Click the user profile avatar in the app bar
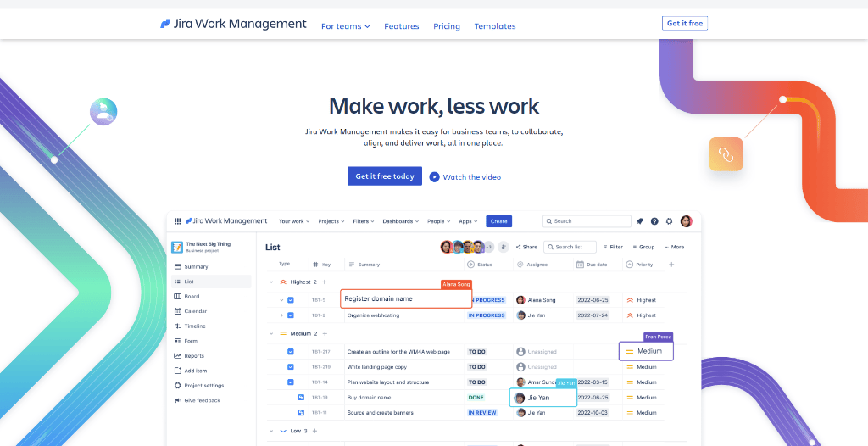The image size is (868, 446). [687, 221]
